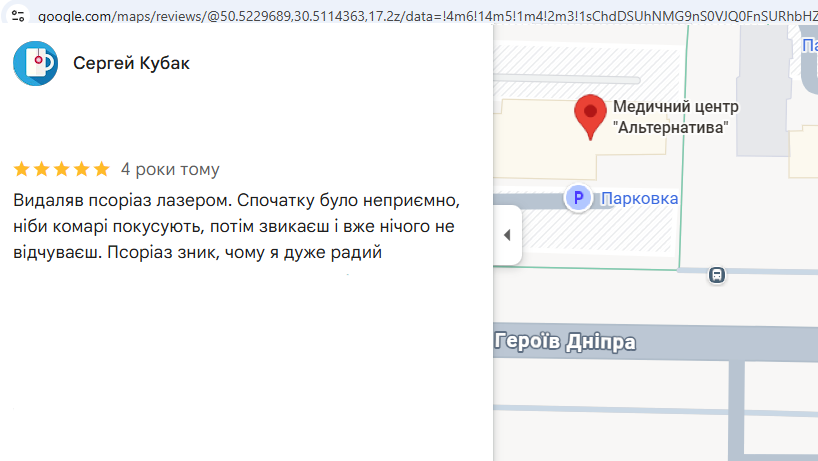Click the hatched parking area beside Парковка
This screenshot has width=818, height=461.
[x=595, y=232]
